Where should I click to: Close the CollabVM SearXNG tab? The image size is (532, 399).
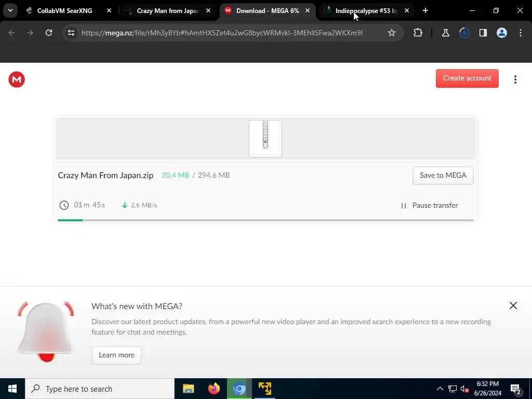[x=109, y=11]
